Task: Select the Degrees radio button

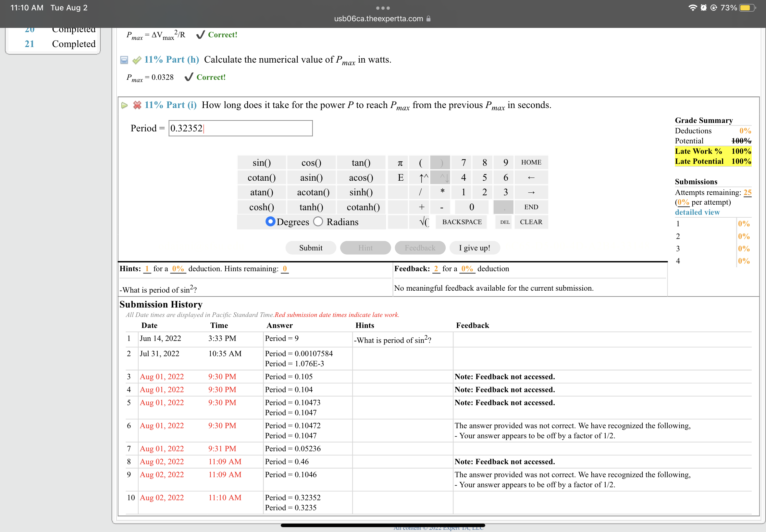Action: pyautogui.click(x=270, y=222)
